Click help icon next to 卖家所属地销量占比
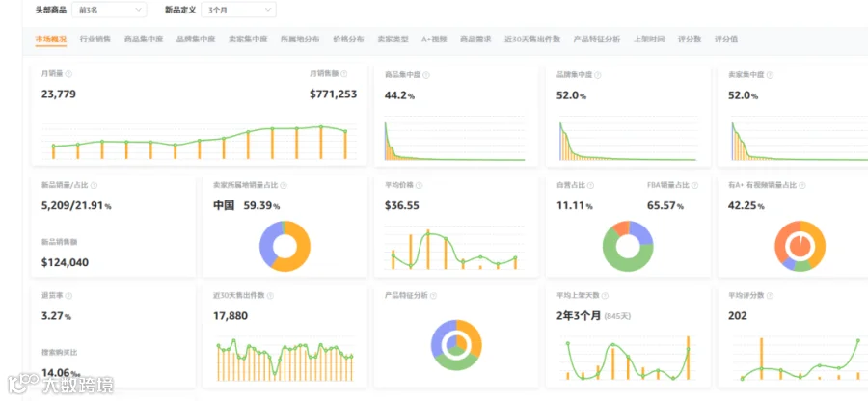Screen dimensions: 868x401 284,186
